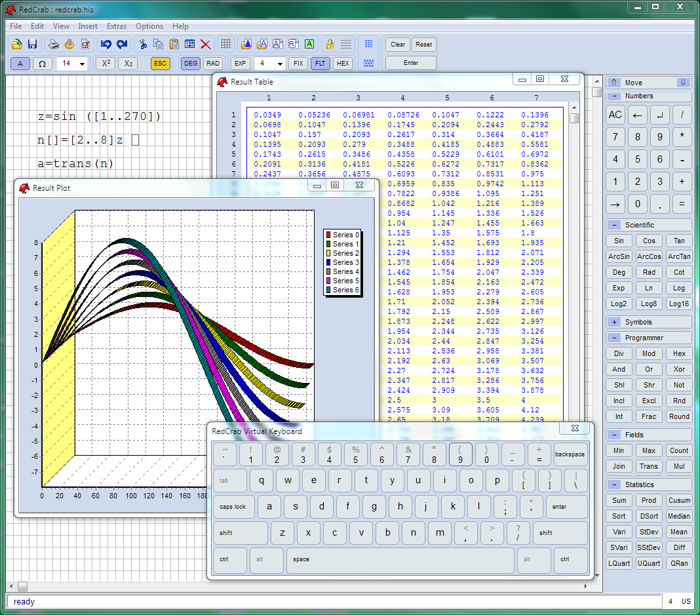The image size is (700, 615).
Task: Click the result box R icon
Action: [293, 44]
